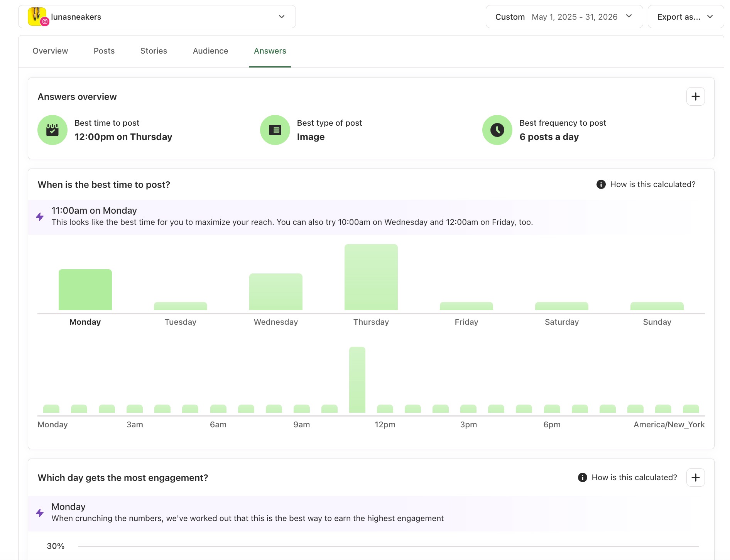Select the Thursday bar in day chart

tap(371, 277)
